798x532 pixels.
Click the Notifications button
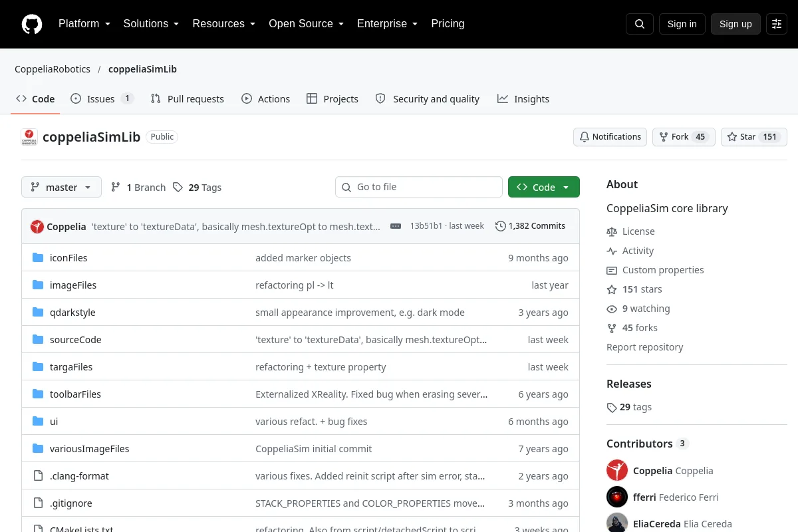(x=610, y=137)
